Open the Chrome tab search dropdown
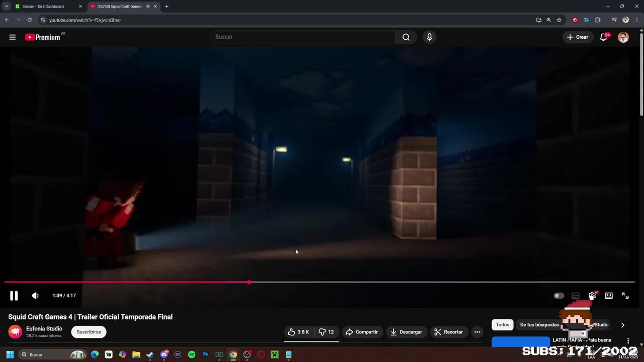The height and width of the screenshot is (362, 644). click(6, 7)
